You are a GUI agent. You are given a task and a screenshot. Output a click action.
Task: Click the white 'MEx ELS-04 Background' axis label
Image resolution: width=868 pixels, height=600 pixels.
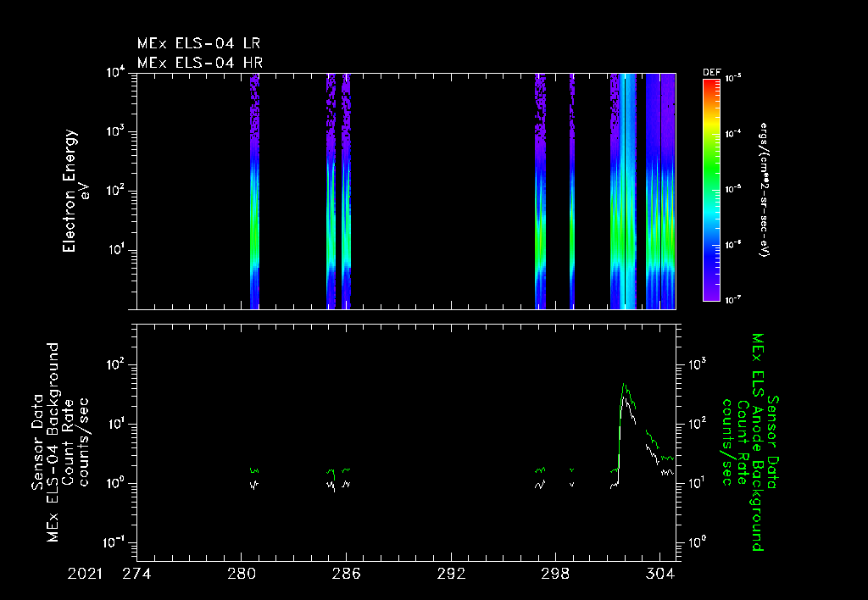53,442
